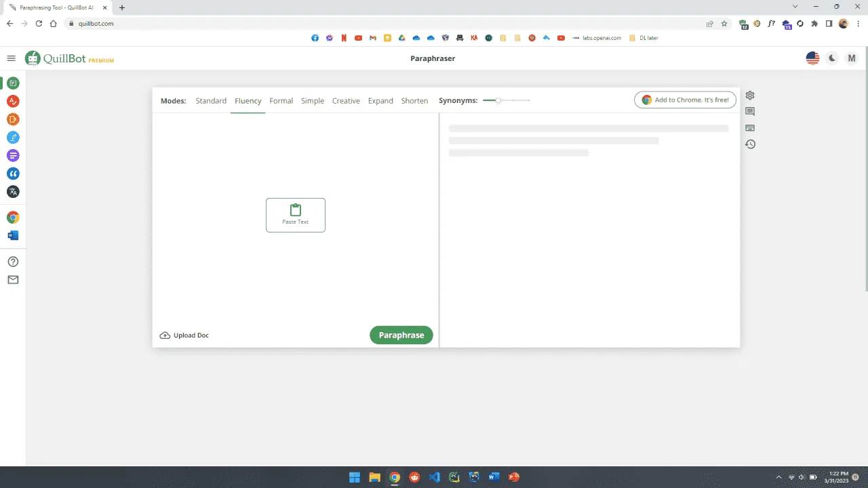Open the Chrome extensions puzzle icon
Screen dimensions: 868x488
coord(814,23)
